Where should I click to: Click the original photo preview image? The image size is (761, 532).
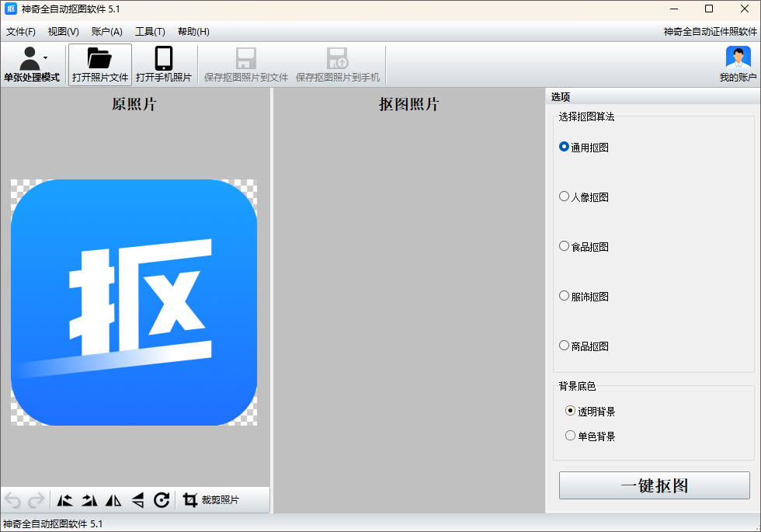click(x=134, y=302)
